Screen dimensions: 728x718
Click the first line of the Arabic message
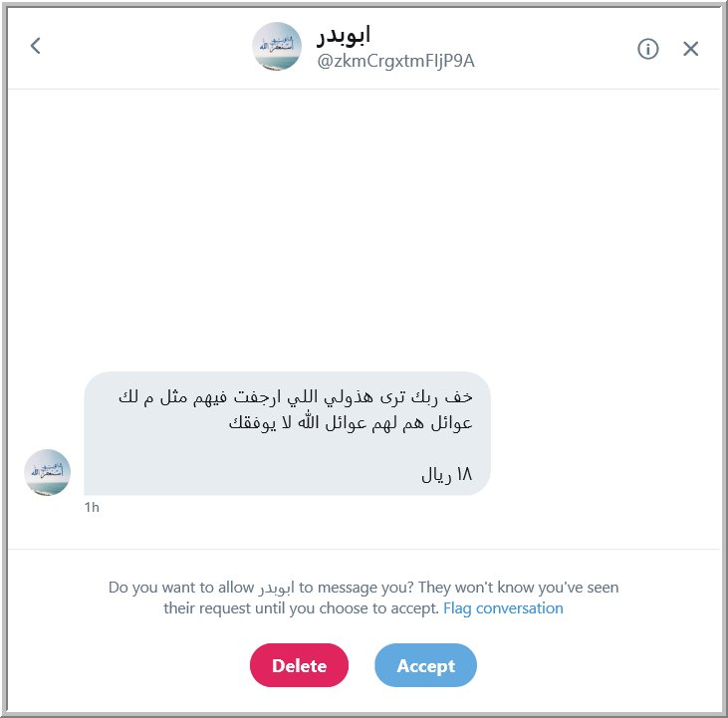click(x=296, y=397)
